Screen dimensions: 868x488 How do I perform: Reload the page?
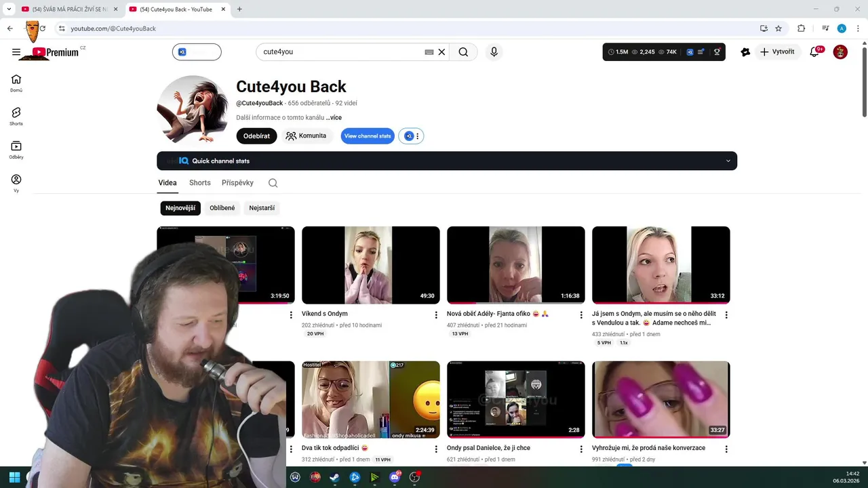pyautogui.click(x=43, y=28)
